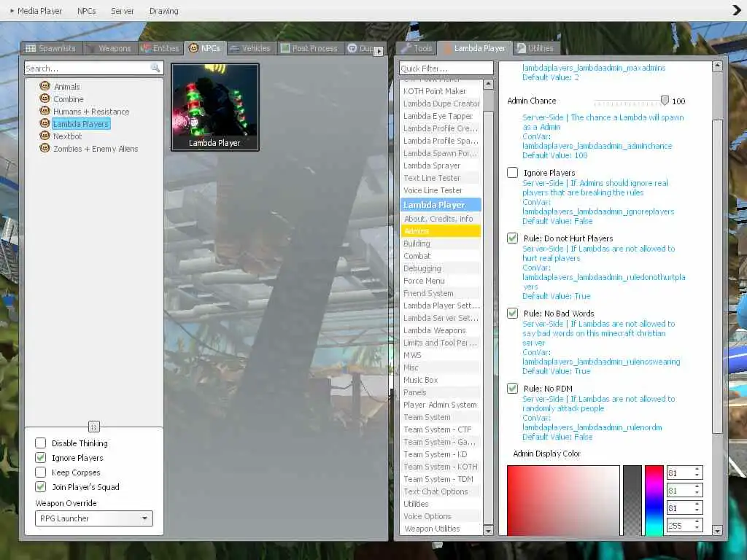Open the Utilities tab
The width and height of the screenshot is (747, 560).
coord(536,48)
